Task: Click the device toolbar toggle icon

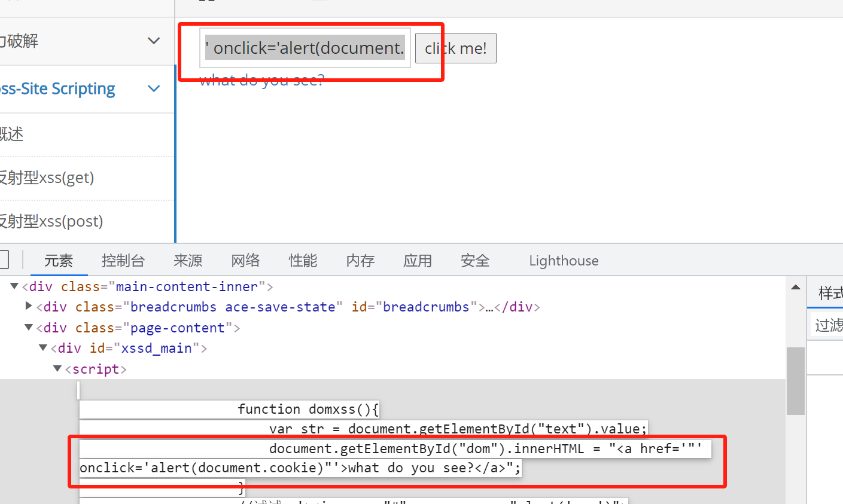Action: click(4, 260)
